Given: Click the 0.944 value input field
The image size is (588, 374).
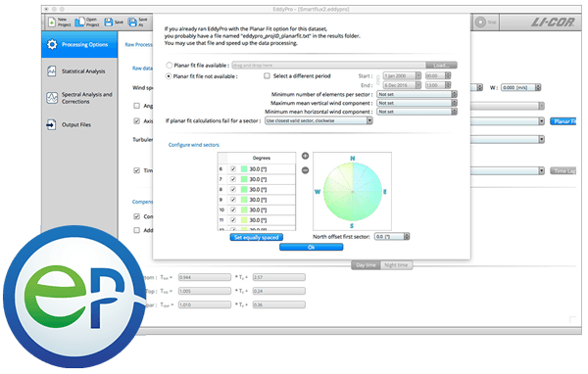Looking at the screenshot, I should tap(205, 277).
